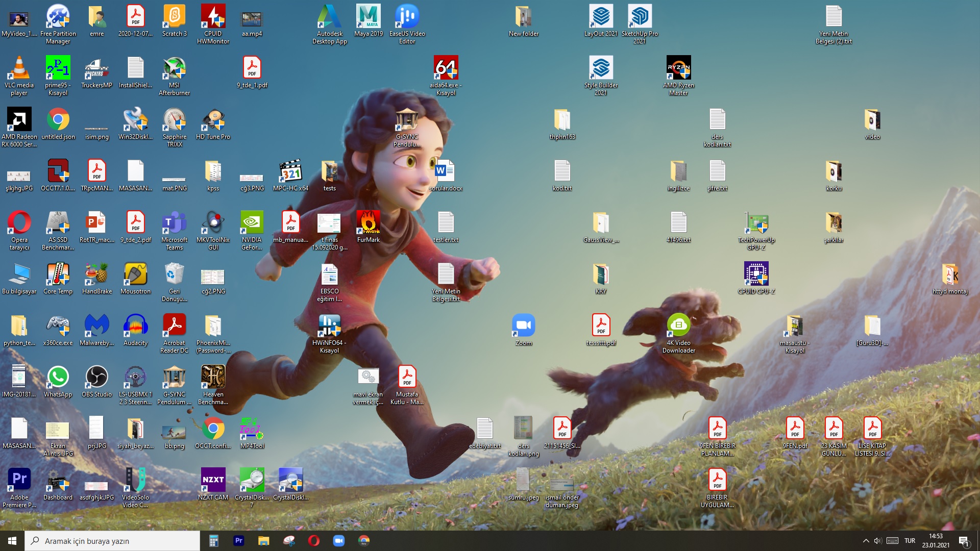Show hidden system tray icons
The height and width of the screenshot is (551, 980).
(866, 541)
